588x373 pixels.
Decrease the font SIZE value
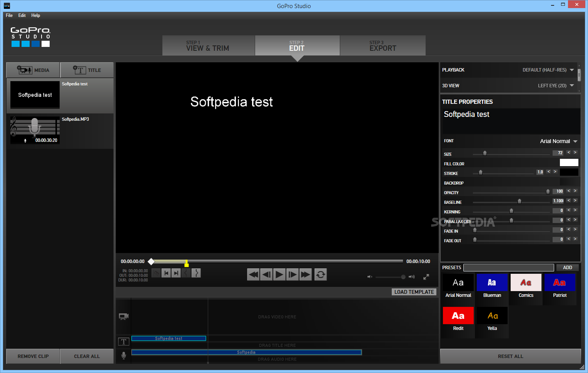pyautogui.click(x=569, y=153)
